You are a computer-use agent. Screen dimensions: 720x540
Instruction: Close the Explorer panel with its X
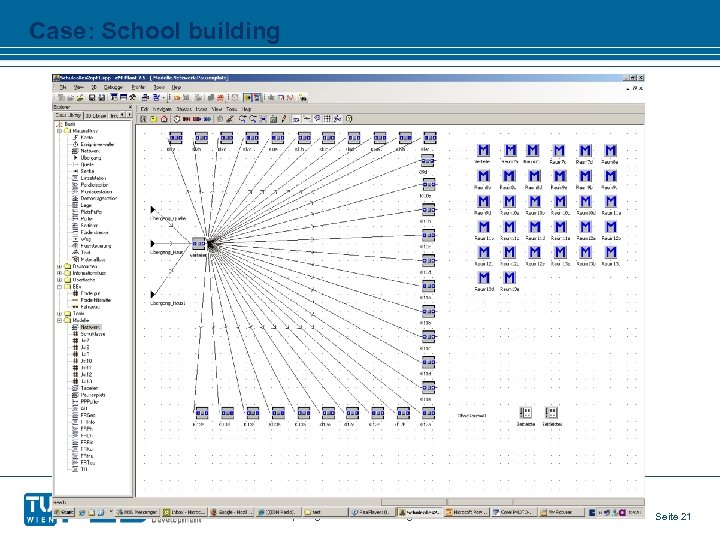(x=130, y=107)
